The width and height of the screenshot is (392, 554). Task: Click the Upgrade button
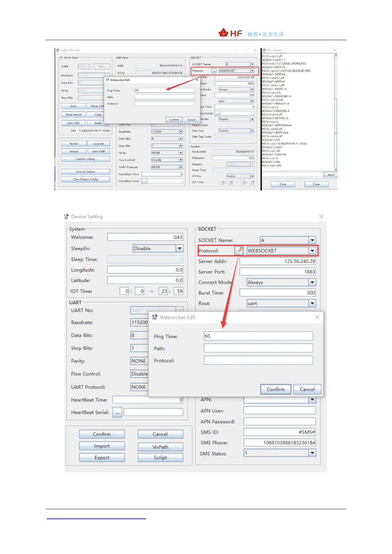click(98, 144)
